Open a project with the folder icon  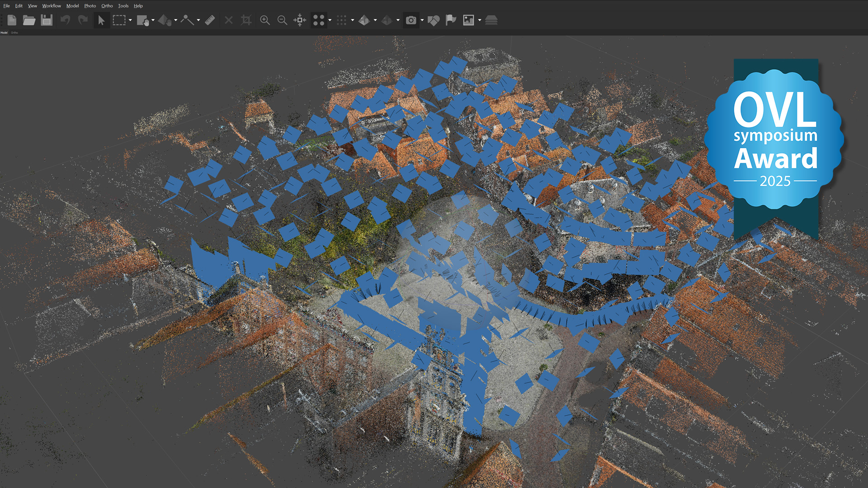point(29,20)
